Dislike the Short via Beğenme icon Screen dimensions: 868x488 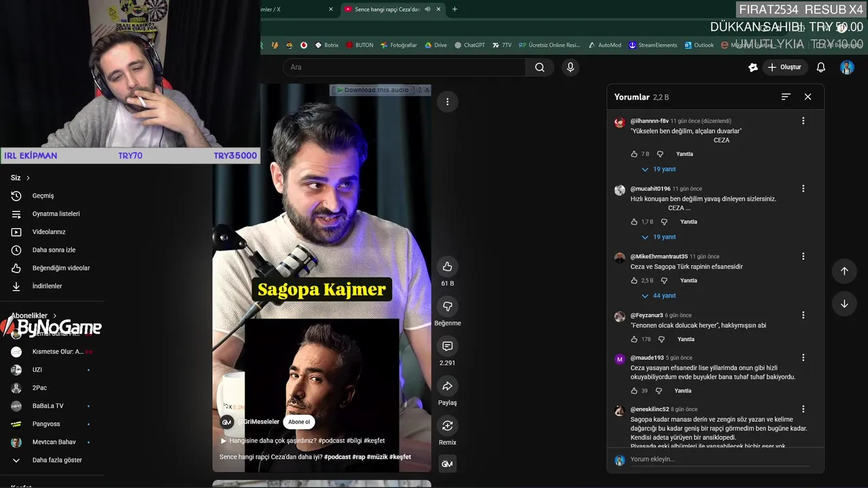447,306
